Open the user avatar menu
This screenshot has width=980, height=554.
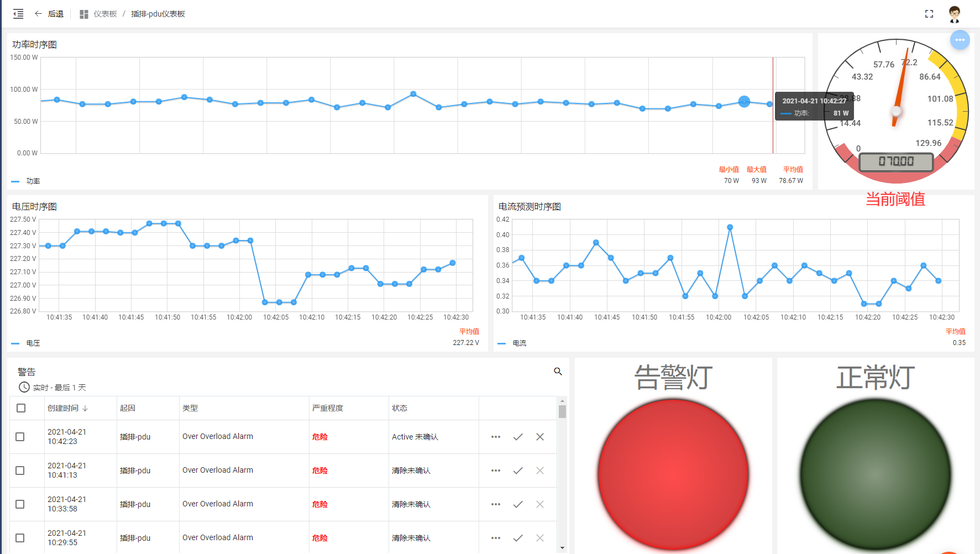pos(955,14)
